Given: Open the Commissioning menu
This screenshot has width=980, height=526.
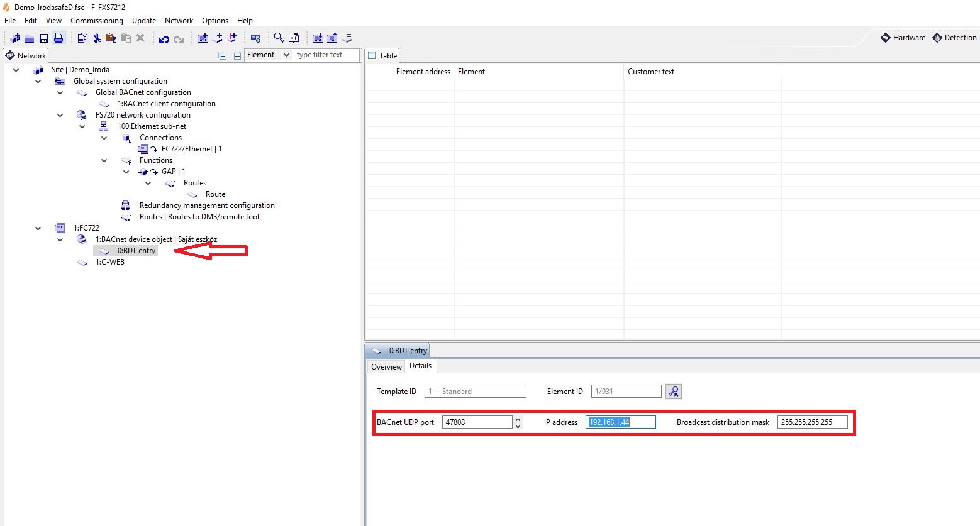Looking at the screenshot, I should click(97, 21).
